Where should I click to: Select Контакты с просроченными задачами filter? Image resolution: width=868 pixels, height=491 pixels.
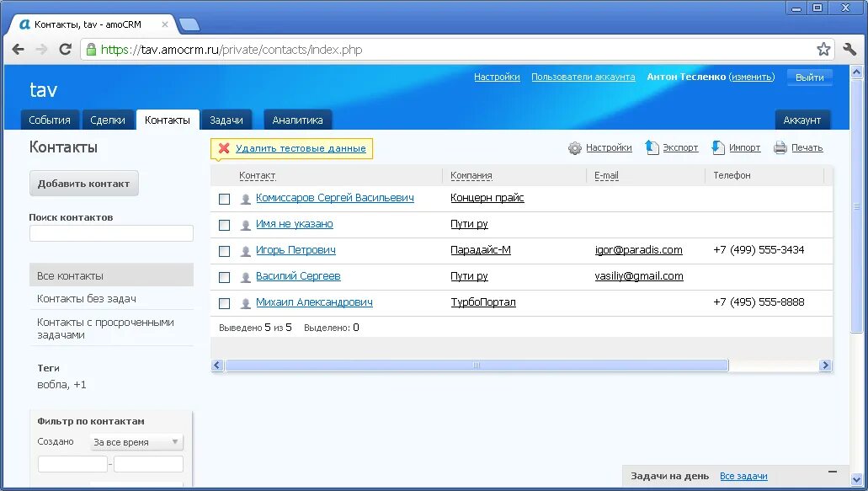tap(111, 328)
